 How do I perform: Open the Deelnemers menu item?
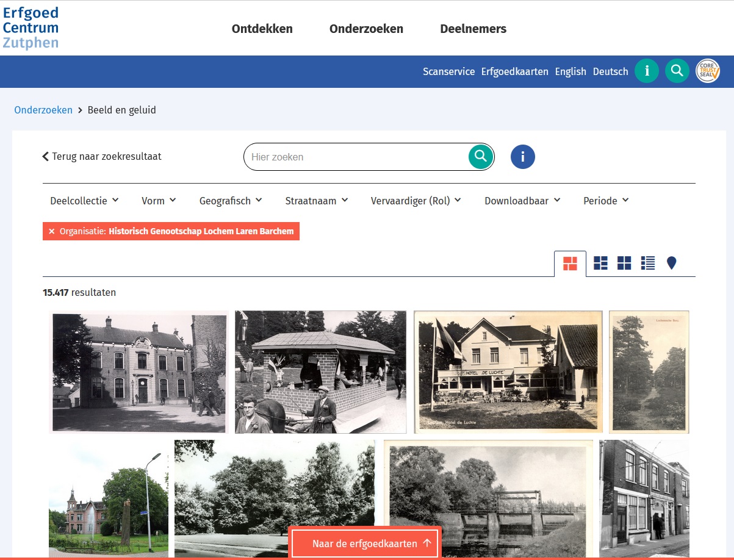coord(473,29)
